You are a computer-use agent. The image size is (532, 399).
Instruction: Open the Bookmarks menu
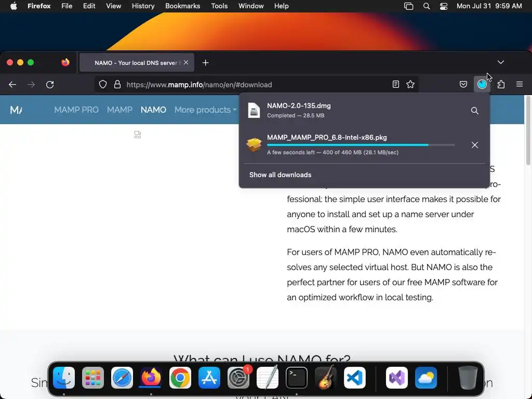point(182,6)
